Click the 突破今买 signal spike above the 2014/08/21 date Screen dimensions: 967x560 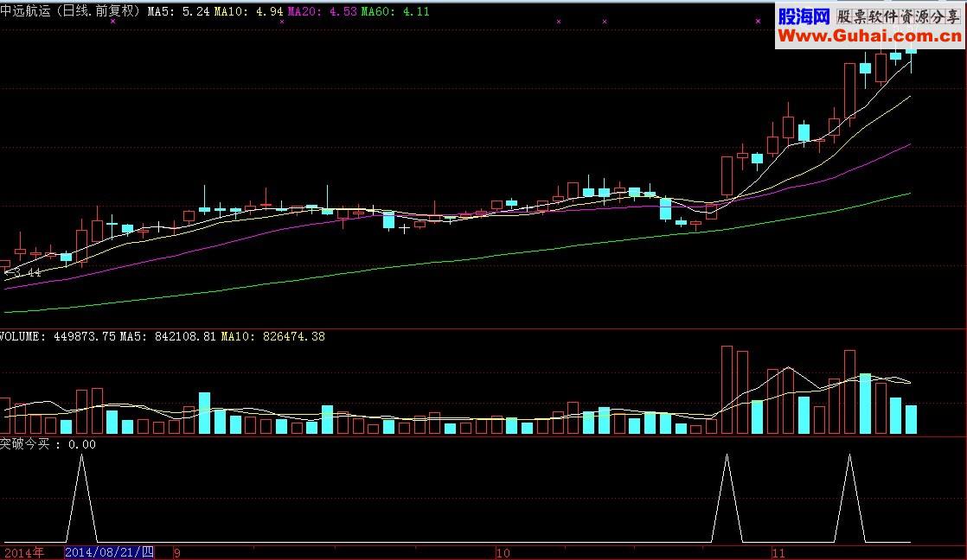(x=81, y=498)
